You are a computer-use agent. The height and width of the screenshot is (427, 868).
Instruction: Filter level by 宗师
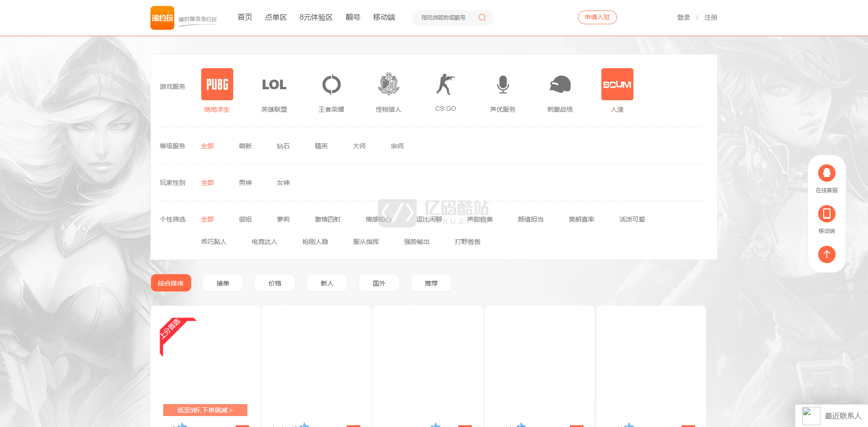tap(397, 146)
